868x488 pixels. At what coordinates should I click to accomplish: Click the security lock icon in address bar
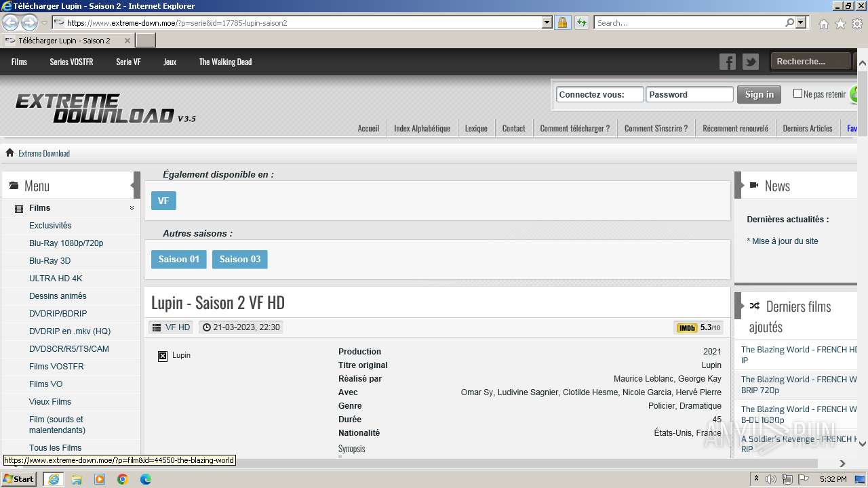562,22
